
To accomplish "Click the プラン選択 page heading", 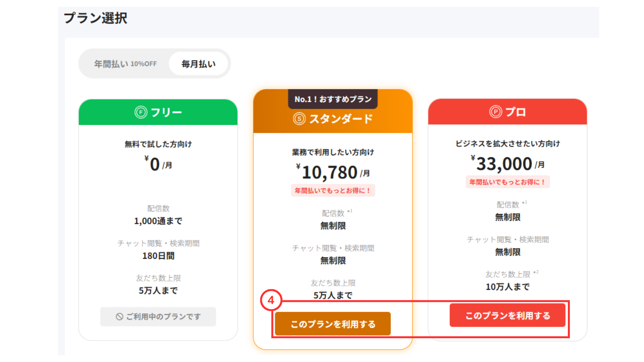I will coord(96,18).
